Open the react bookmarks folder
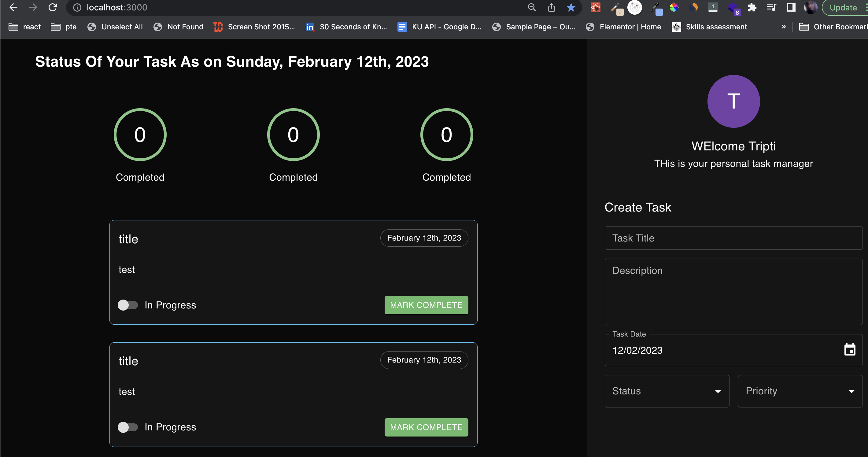Screen dimensions: 868x457 point(24,27)
